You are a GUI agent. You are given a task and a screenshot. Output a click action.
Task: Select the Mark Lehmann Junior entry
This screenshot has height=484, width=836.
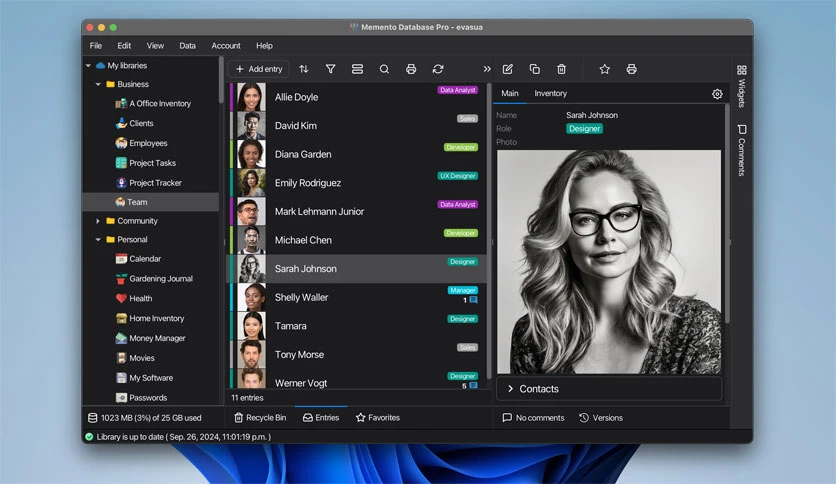[357, 212]
